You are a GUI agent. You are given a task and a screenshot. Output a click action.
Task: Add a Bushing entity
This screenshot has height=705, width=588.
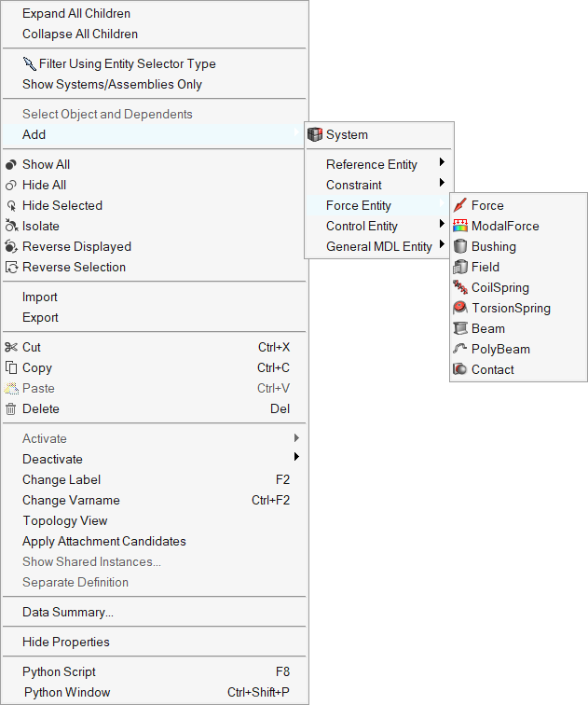click(x=493, y=246)
